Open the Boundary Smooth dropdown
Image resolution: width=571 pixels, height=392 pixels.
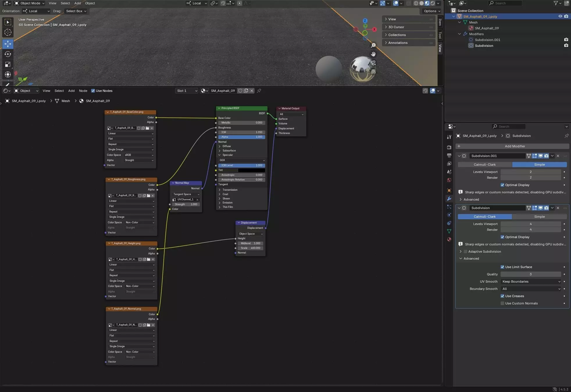click(x=531, y=289)
